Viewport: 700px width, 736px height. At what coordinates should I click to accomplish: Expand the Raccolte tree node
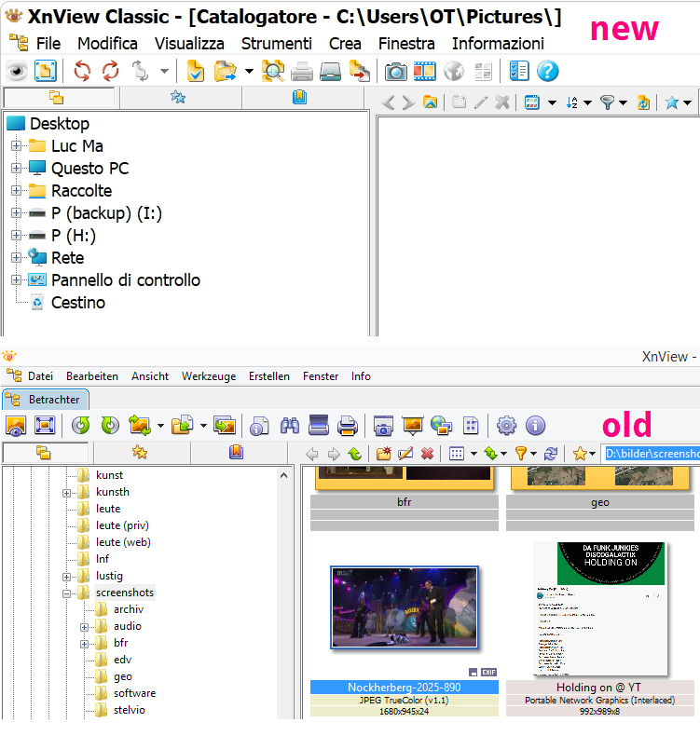17,191
